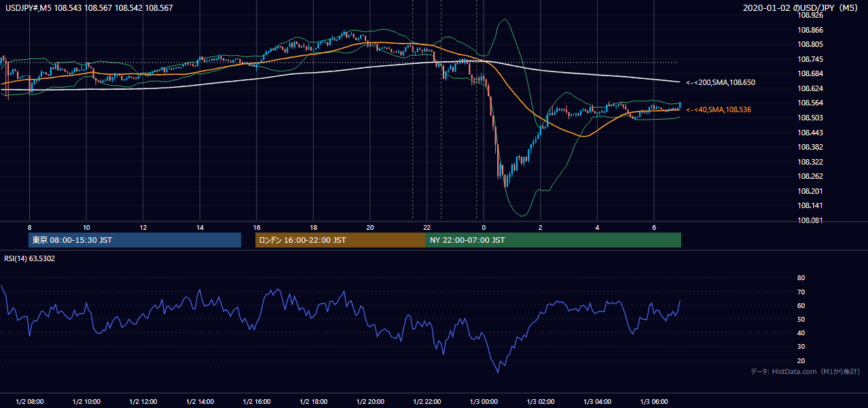Screen dimensions: 868x408
Task: Click the '1/3 06:00' time axis label
Action: click(654, 402)
